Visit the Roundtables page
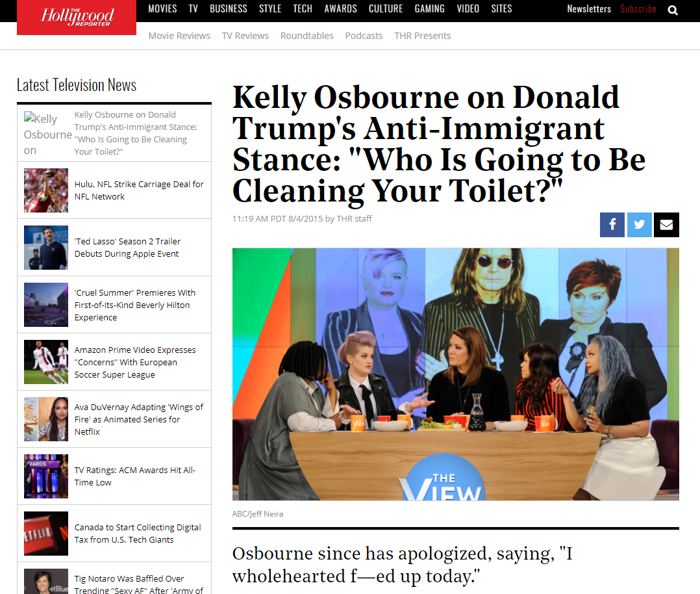The width and height of the screenshot is (700, 594). click(306, 36)
